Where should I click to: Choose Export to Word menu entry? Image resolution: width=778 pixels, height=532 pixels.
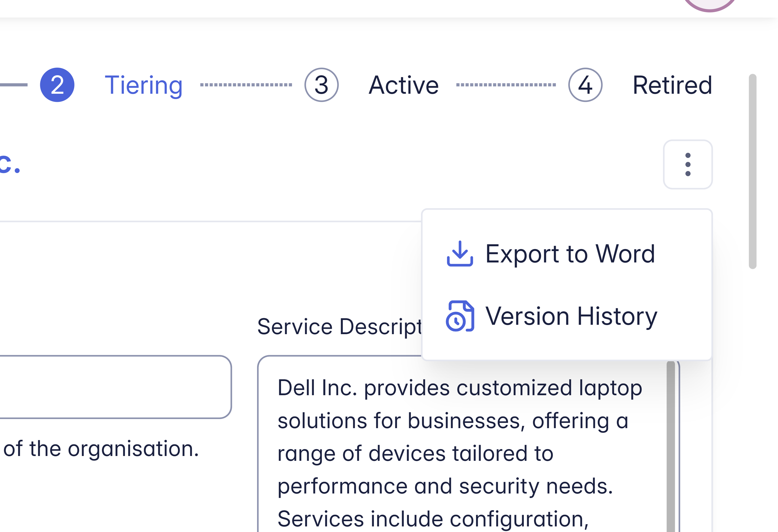(x=570, y=254)
